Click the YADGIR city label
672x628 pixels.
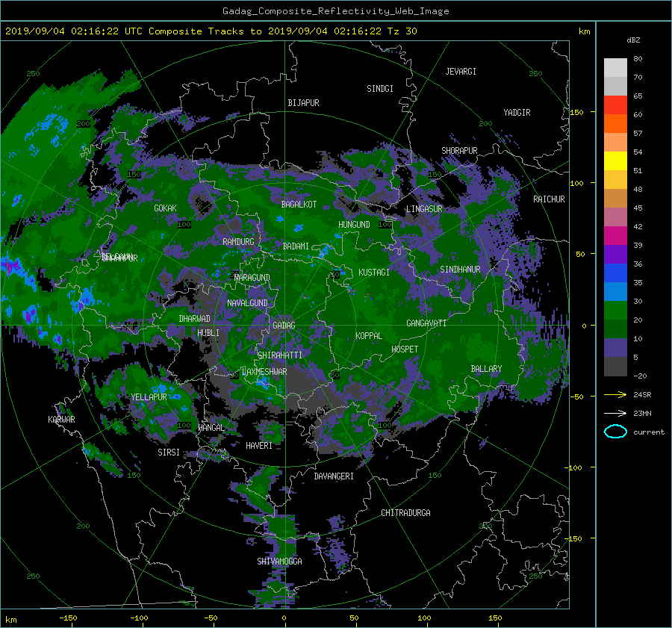pyautogui.click(x=517, y=113)
